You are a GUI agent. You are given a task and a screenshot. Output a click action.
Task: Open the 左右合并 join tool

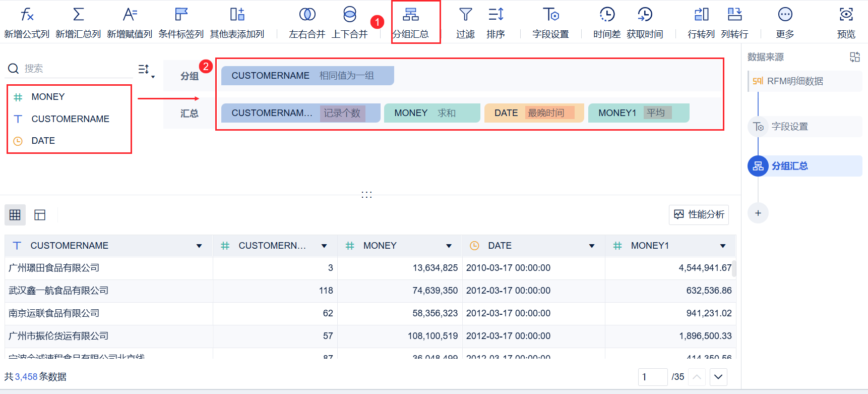coord(307,15)
